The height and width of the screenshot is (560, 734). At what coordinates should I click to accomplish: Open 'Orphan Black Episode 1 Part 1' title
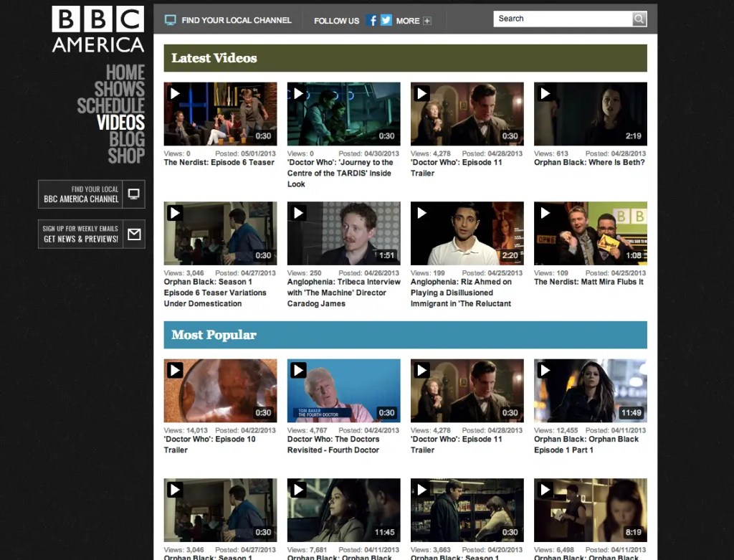click(x=586, y=445)
